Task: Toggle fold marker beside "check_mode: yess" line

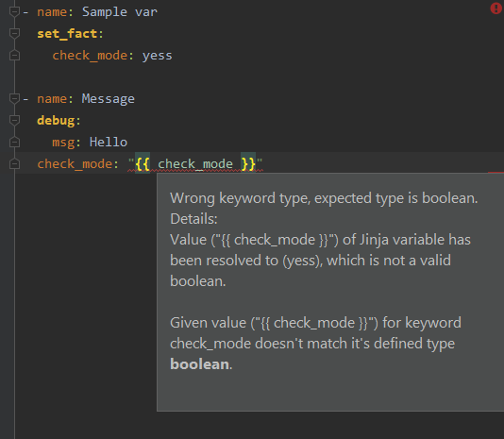Action: (x=14, y=56)
